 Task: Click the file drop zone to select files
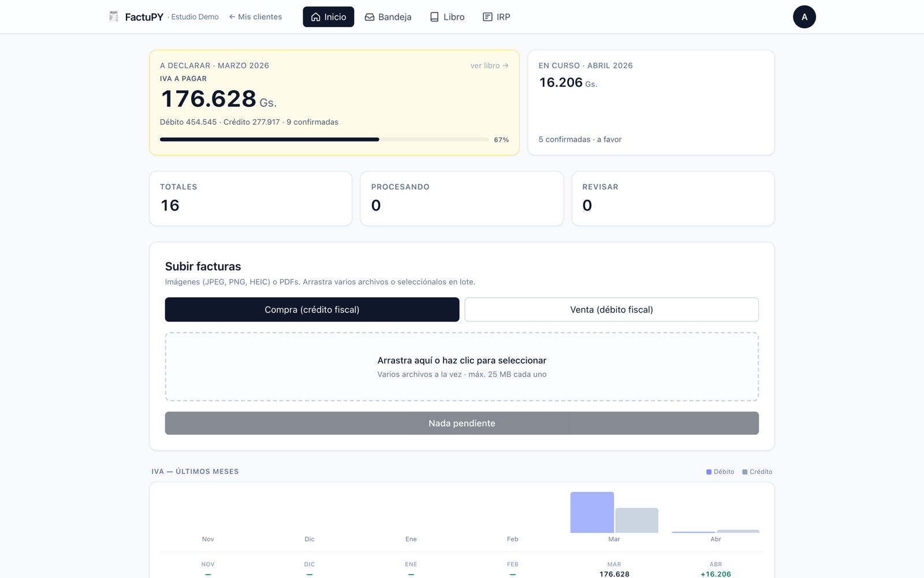click(462, 366)
